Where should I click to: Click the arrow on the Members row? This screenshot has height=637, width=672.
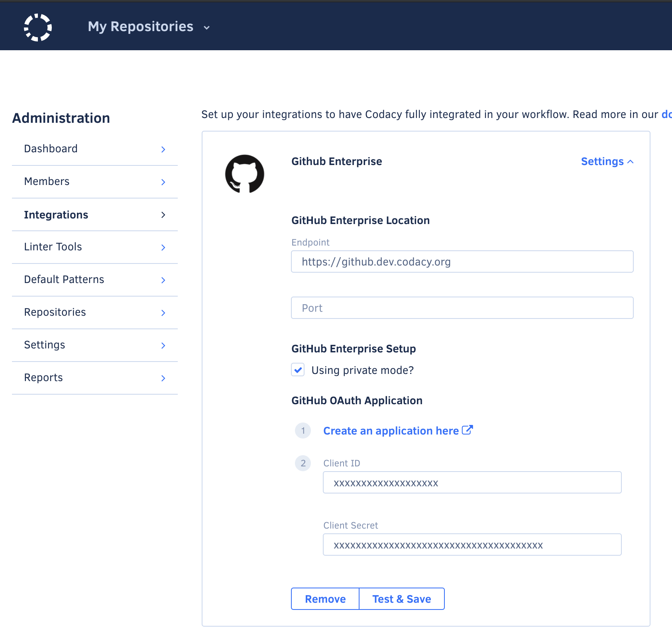point(163,182)
